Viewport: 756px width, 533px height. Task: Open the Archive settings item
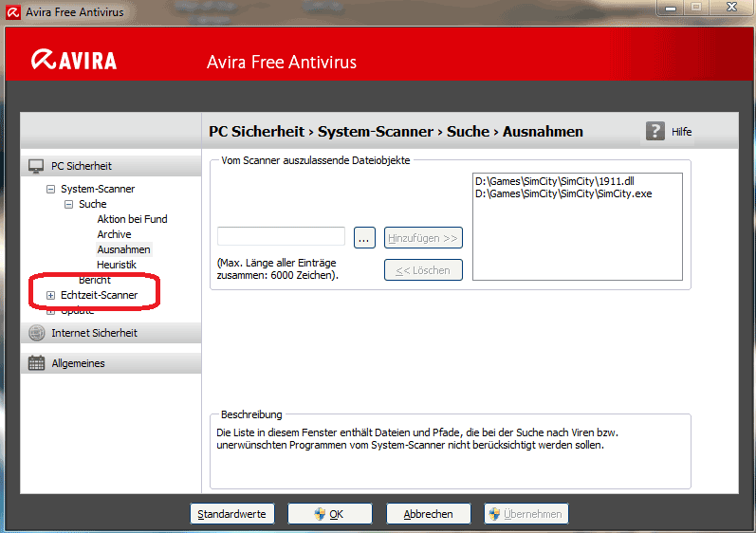coord(114,234)
